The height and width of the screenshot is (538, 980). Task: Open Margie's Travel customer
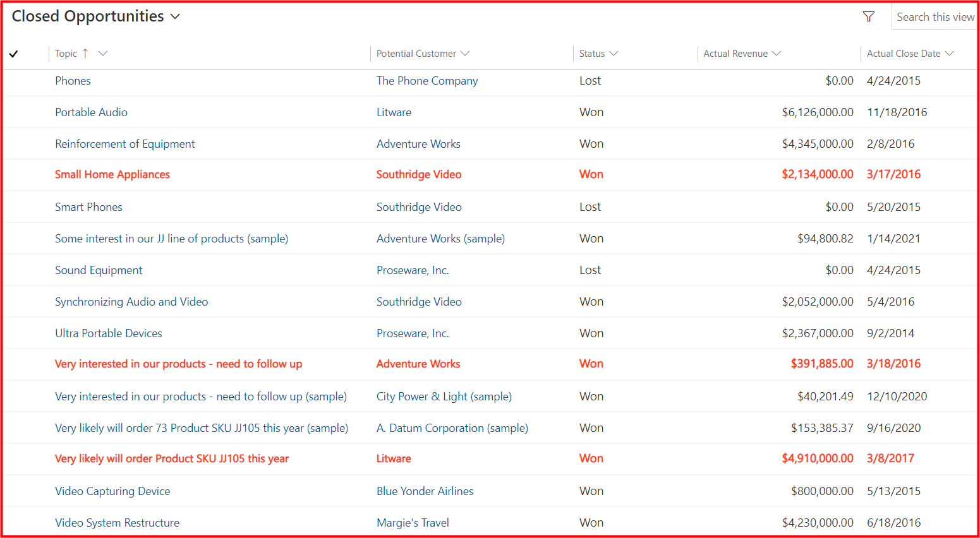pos(413,523)
